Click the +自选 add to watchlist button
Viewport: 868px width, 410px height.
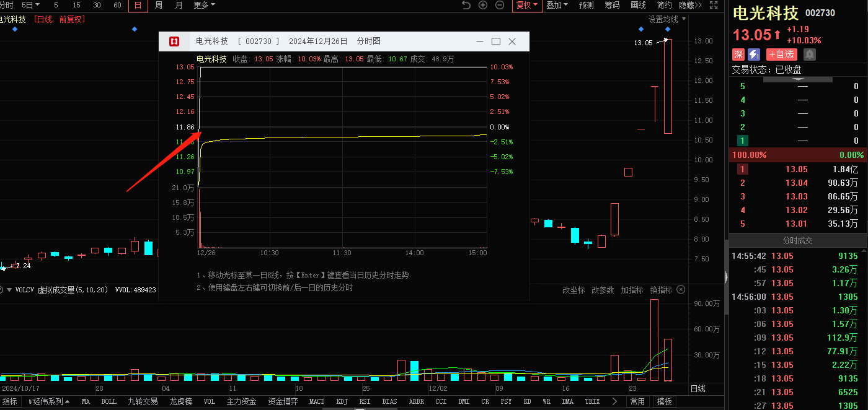(x=781, y=55)
